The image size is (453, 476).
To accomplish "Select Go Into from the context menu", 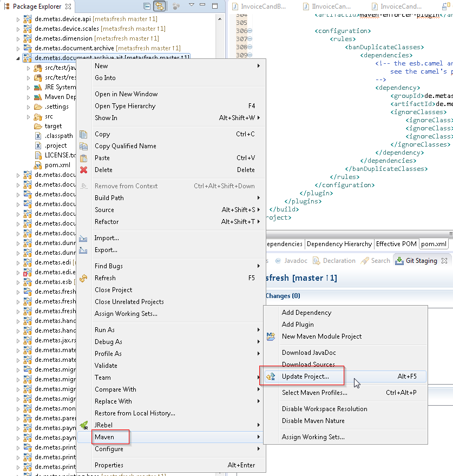I will pos(170,78).
